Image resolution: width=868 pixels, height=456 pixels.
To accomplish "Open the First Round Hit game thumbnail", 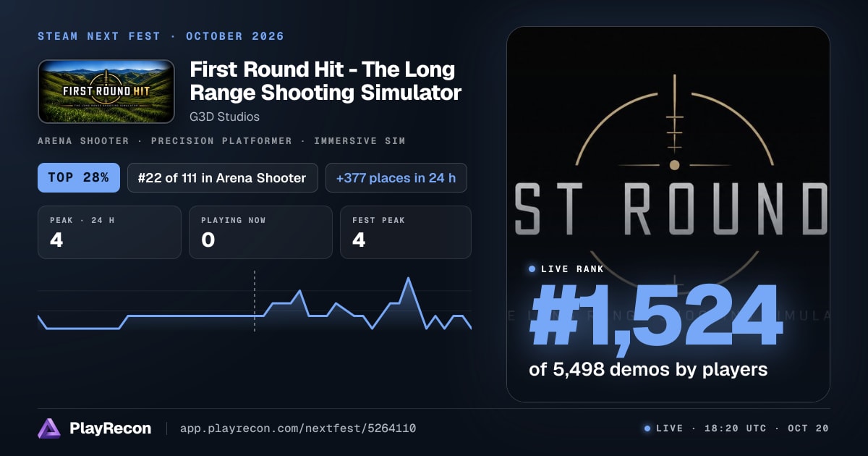I will click(106, 91).
